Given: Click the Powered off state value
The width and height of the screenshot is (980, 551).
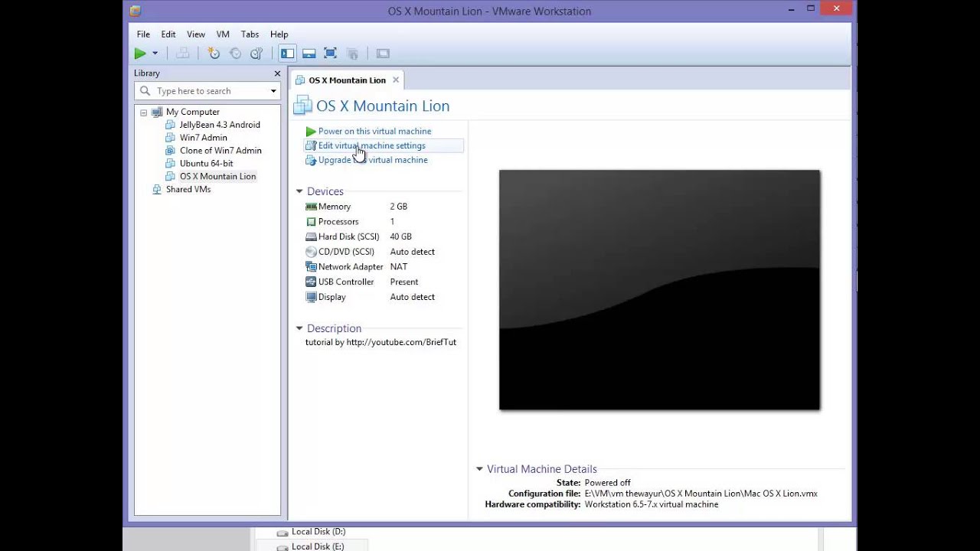Looking at the screenshot, I should [607, 483].
